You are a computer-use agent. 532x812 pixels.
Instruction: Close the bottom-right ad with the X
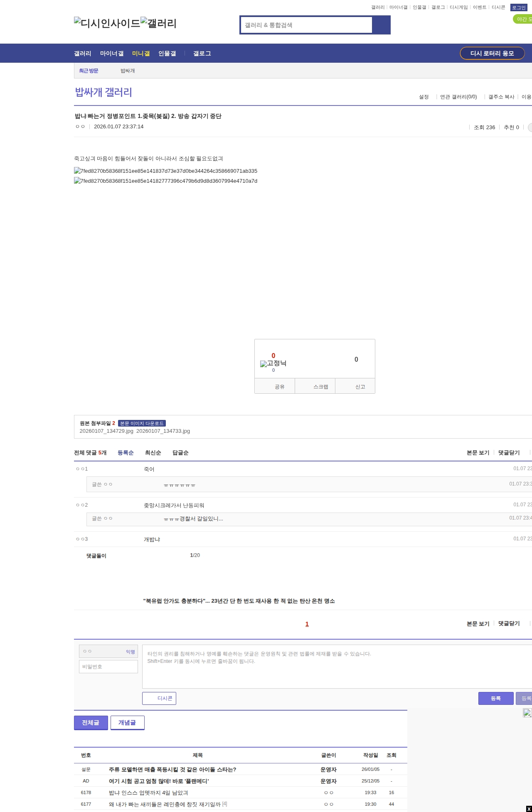pyautogui.click(x=529, y=809)
